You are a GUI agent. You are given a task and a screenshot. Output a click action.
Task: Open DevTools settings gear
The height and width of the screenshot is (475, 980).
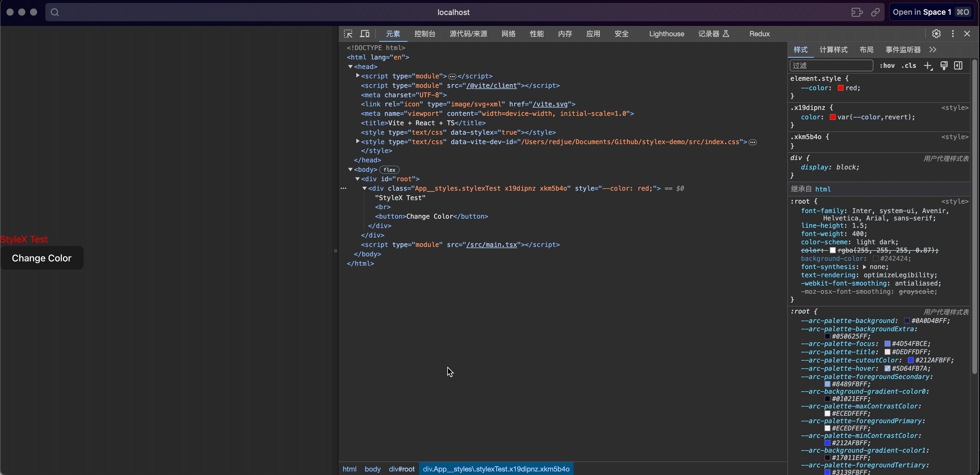click(936, 34)
